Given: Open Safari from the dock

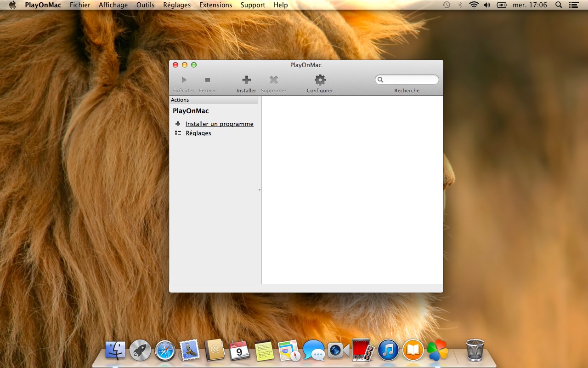Looking at the screenshot, I should [x=165, y=351].
